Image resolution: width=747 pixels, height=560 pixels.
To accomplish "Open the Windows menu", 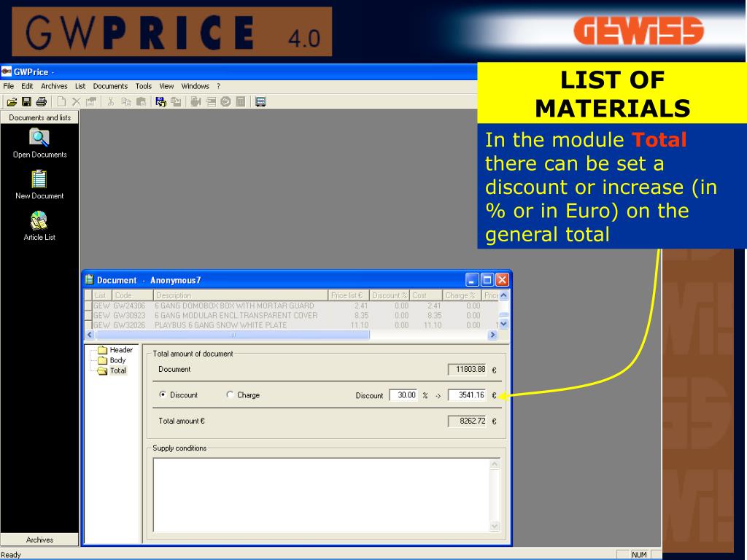I will [196, 86].
